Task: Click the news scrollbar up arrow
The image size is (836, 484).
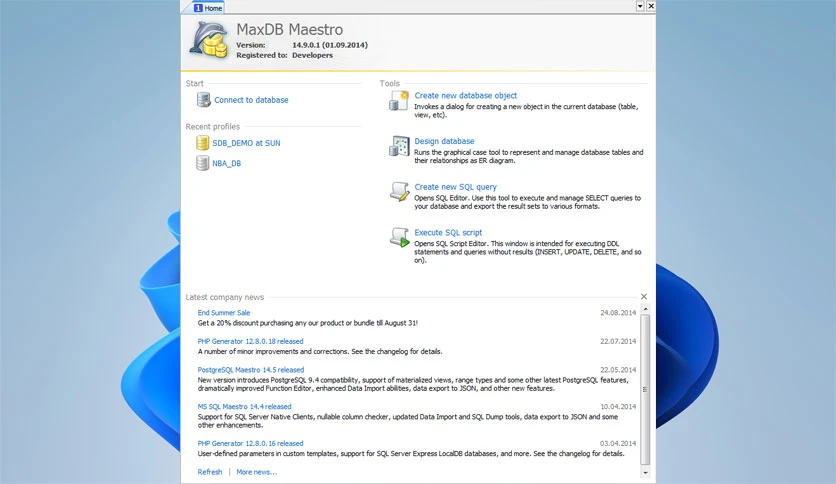Action: [645, 309]
